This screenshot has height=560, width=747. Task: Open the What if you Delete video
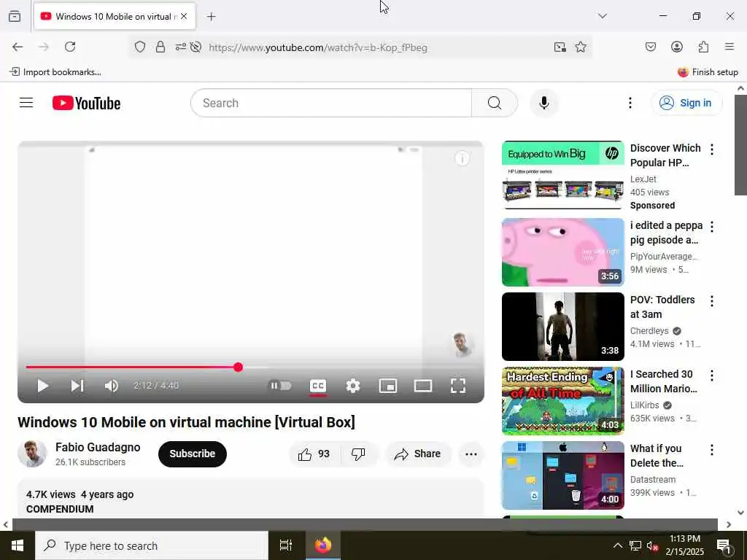click(562, 475)
